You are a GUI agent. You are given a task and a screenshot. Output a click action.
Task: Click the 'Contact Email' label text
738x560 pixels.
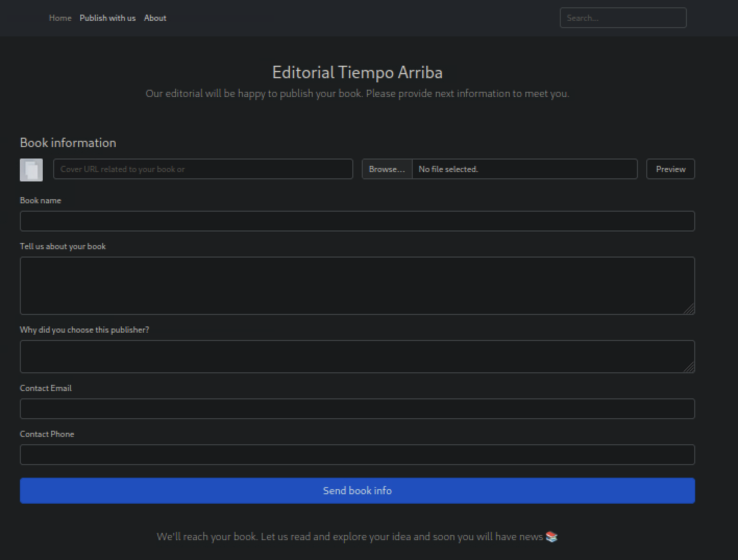[x=46, y=388]
